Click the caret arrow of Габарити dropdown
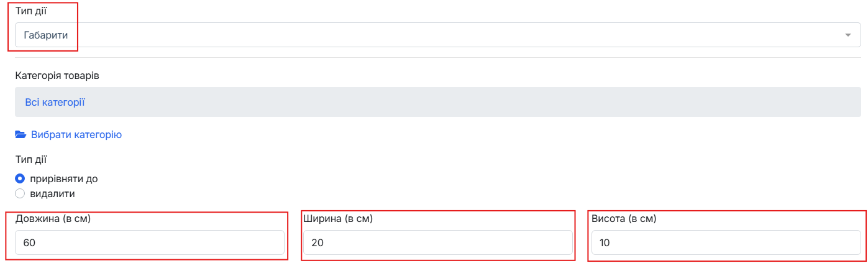Viewport: 868px width, 263px height. [x=848, y=35]
